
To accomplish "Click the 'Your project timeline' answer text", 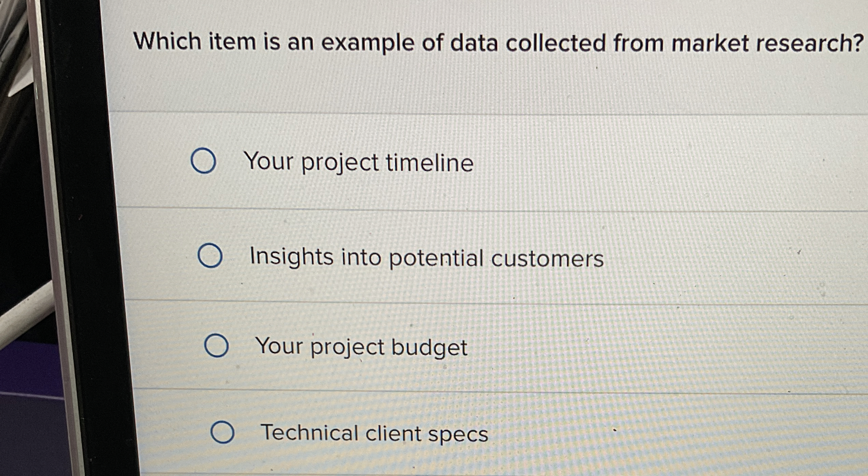I will [x=358, y=162].
